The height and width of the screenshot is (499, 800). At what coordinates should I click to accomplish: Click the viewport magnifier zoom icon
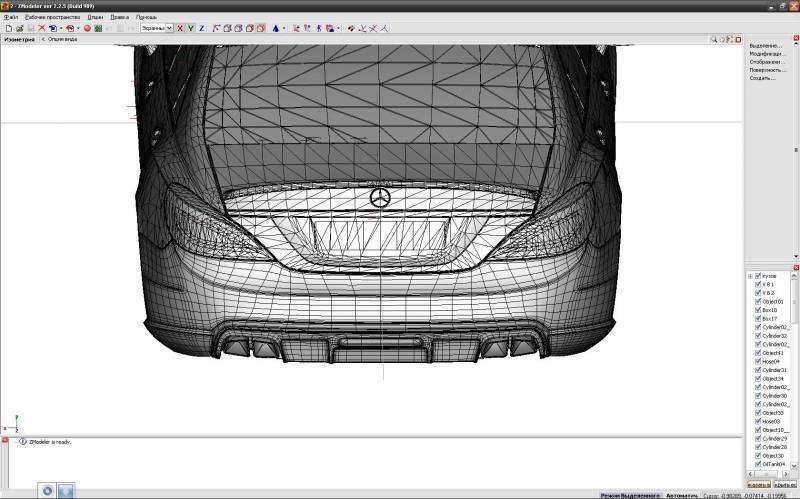(x=714, y=39)
